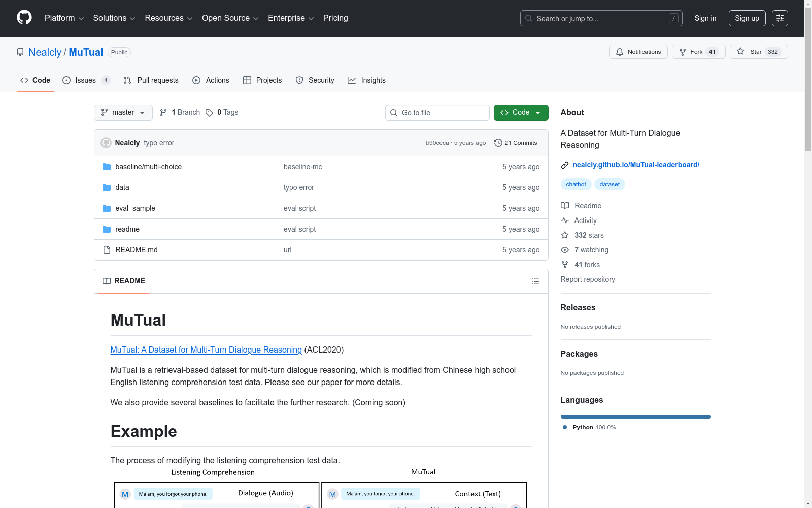Open the Releases heading link
Viewport: 812px width, 508px height.
(578, 307)
